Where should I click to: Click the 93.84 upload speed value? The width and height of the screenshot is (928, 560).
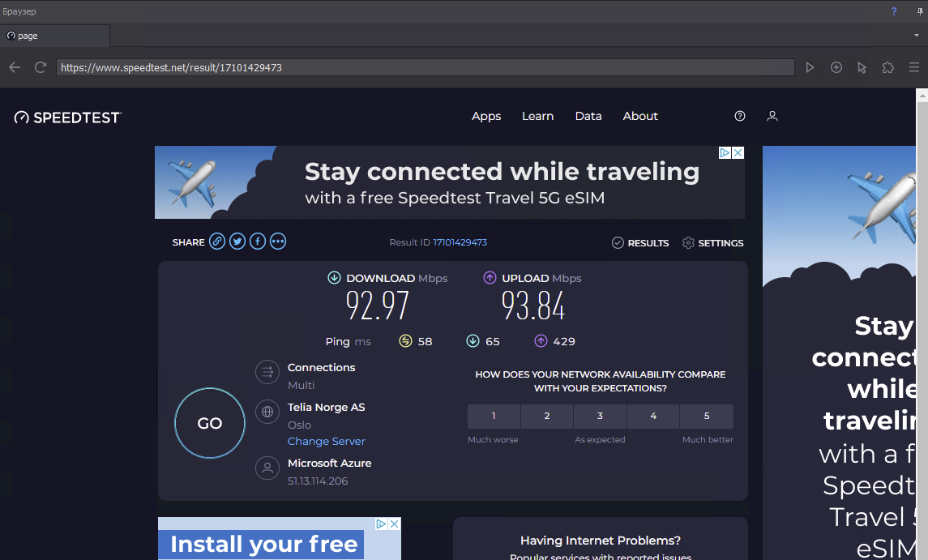tap(533, 306)
